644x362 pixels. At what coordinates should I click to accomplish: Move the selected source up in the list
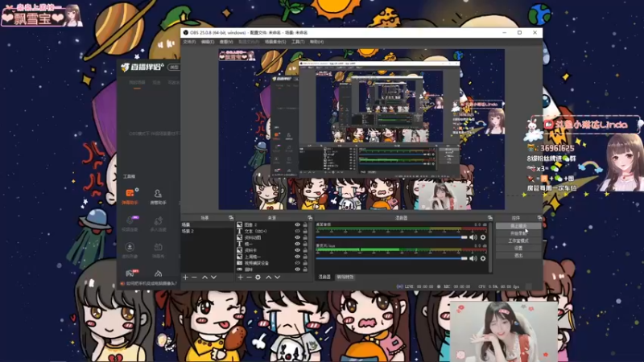point(268,278)
